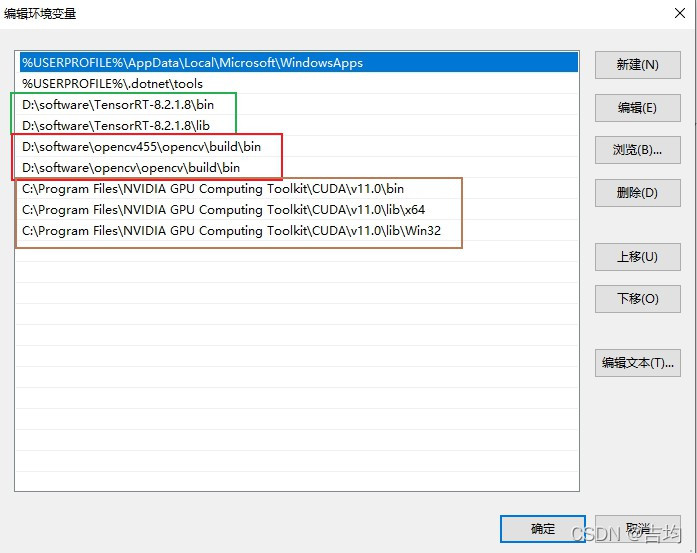Click the 编辑(E) button
697x553 pixels.
pos(637,108)
